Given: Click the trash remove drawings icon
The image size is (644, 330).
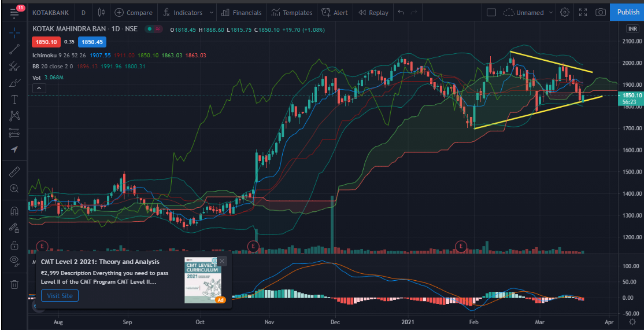Looking at the screenshot, I should pos(14,284).
